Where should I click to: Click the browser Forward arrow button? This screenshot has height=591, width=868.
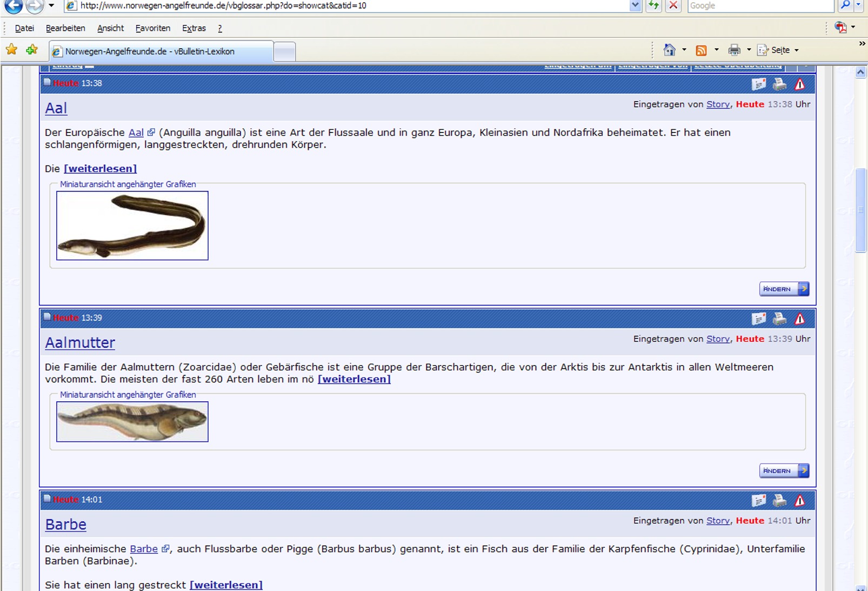pyautogui.click(x=35, y=5)
